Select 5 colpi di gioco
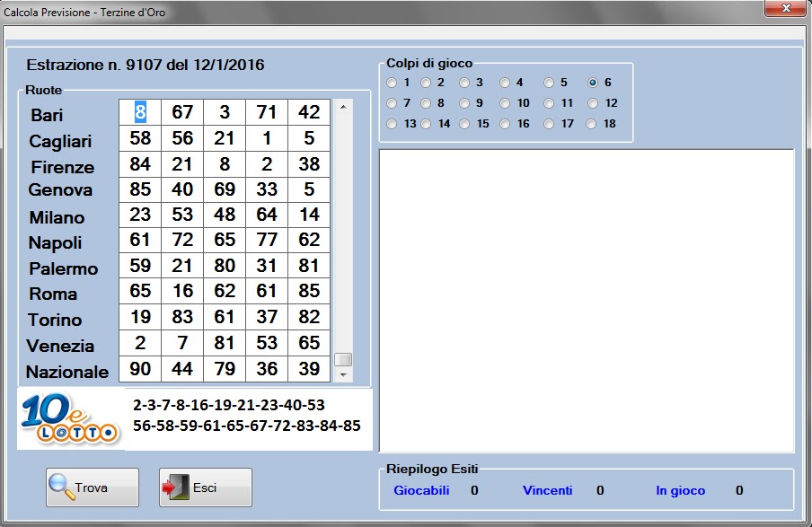The image size is (812, 527). coord(549,83)
